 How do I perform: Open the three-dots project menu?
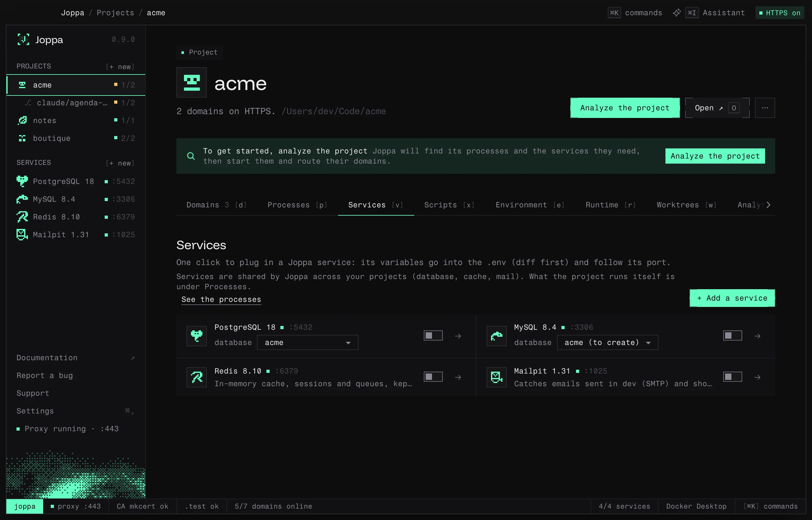[x=765, y=108]
